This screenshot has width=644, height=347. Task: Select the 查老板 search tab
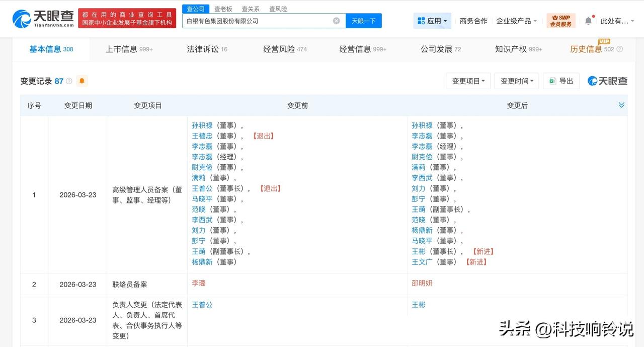(223, 9)
